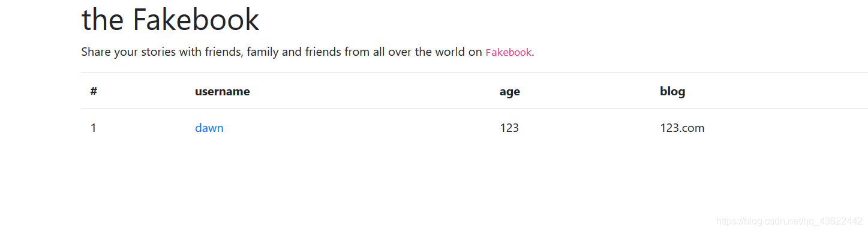Click the # column header
The image size is (868, 232).
click(94, 91)
